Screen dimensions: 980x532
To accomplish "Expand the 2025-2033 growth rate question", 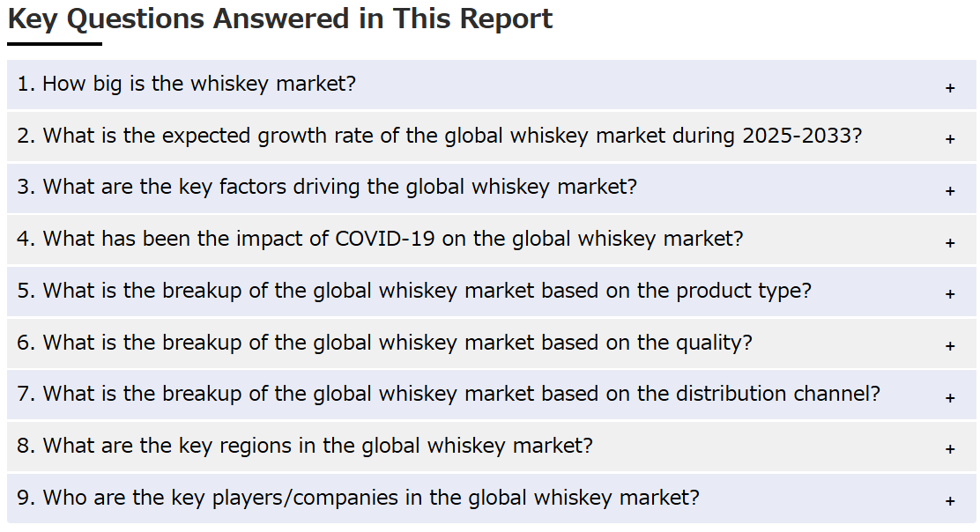I will 491,137.
